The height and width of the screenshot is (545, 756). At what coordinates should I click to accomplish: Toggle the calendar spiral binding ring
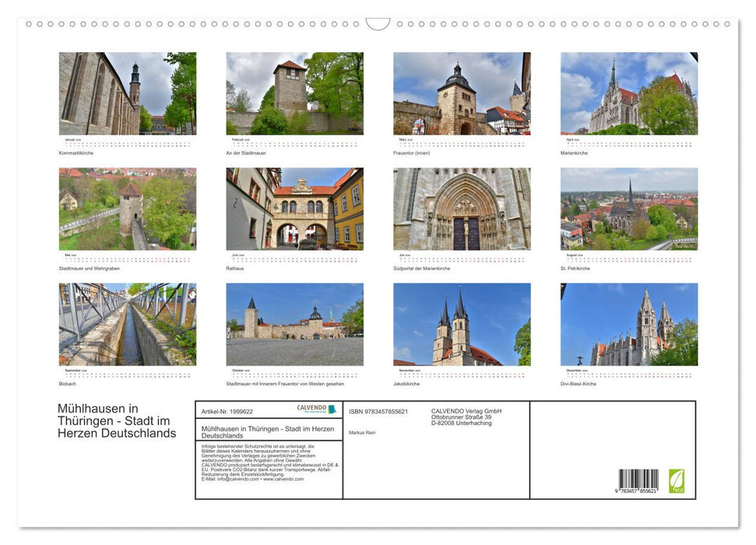[378, 24]
